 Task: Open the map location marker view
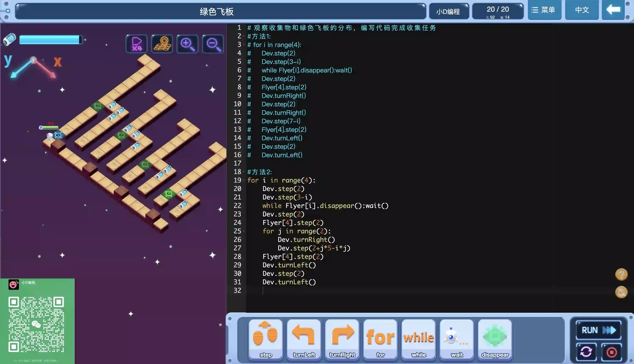coord(162,44)
